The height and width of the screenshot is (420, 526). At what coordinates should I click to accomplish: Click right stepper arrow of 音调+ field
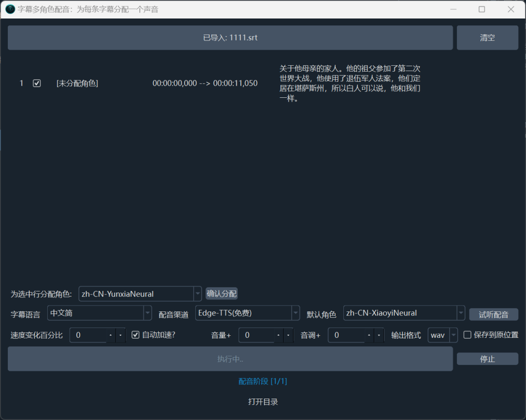379,335
